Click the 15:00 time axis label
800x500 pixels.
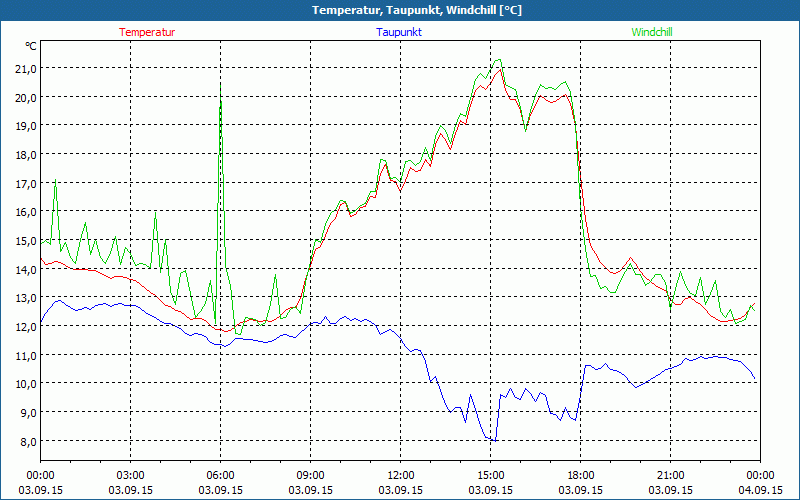click(490, 475)
